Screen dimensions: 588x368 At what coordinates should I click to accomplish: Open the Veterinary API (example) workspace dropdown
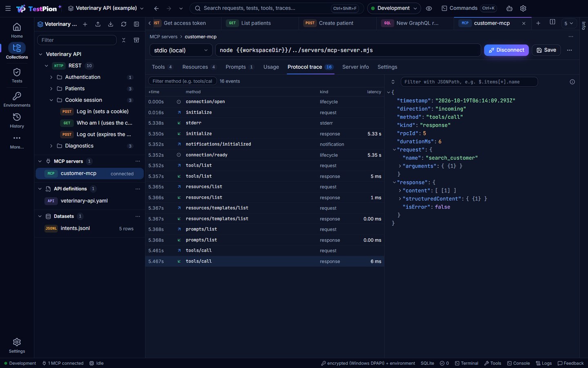point(106,8)
